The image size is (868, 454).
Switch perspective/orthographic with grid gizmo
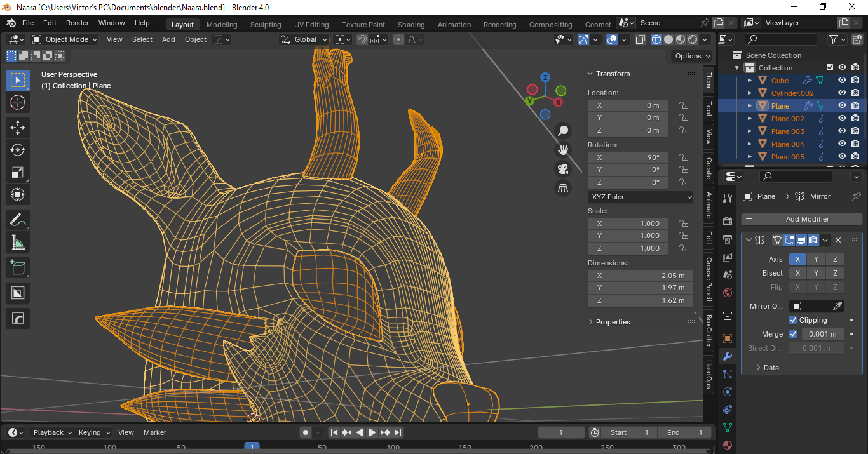click(562, 188)
